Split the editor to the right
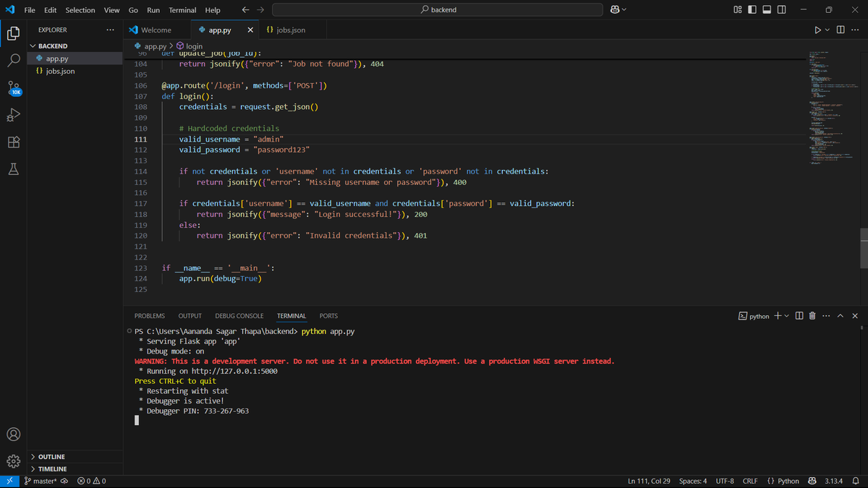Viewport: 868px width, 488px height. [841, 30]
